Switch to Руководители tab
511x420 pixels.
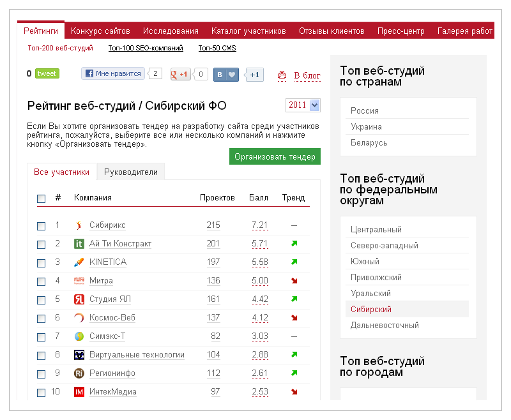(131, 172)
